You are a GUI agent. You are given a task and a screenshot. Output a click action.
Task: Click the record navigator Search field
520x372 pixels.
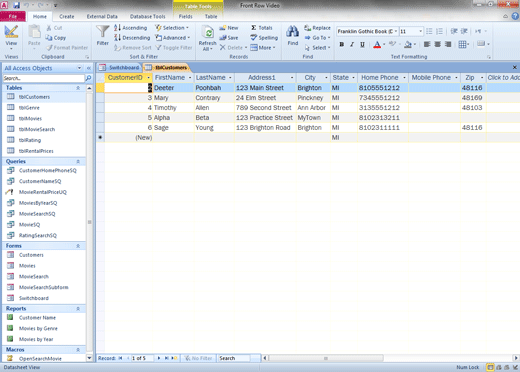click(234, 358)
